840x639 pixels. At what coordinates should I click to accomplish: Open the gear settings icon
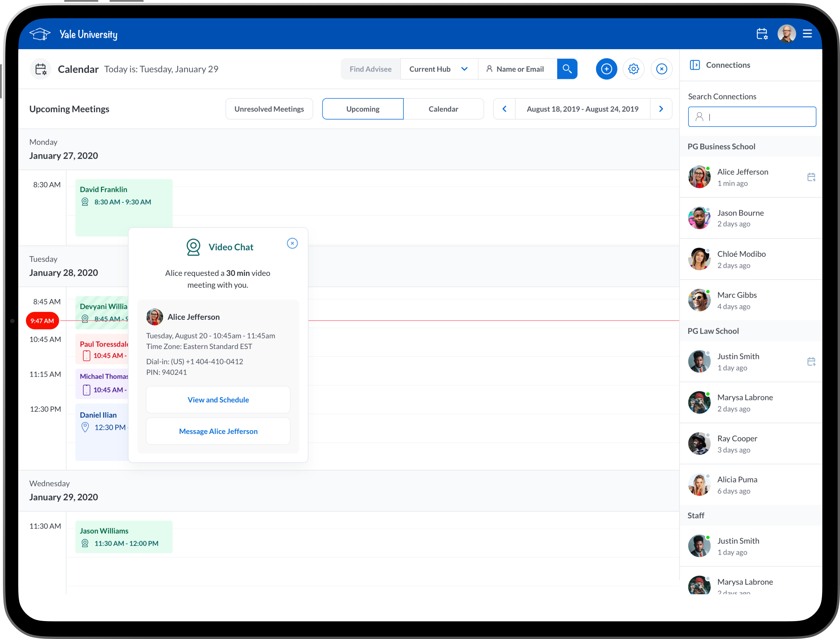[x=633, y=69]
